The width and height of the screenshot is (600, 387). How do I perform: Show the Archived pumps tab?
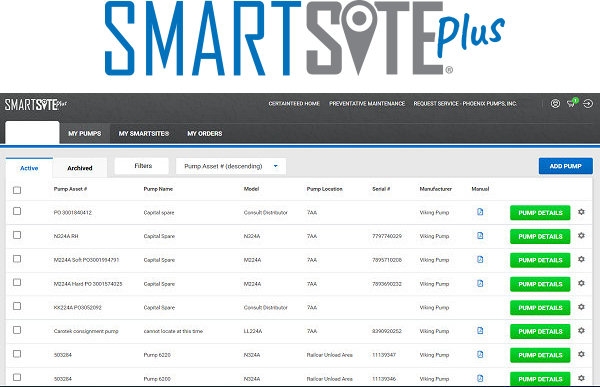[80, 168]
